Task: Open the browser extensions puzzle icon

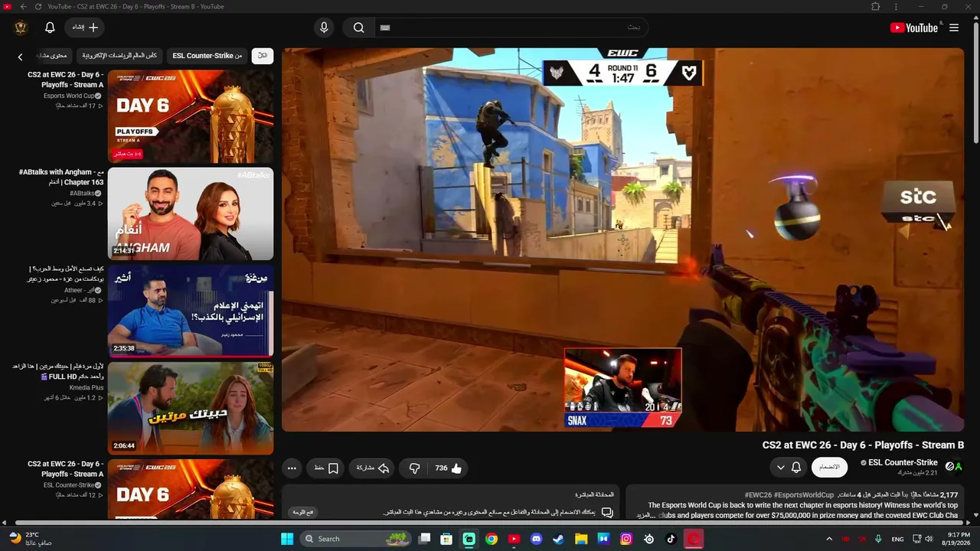Action: click(876, 7)
